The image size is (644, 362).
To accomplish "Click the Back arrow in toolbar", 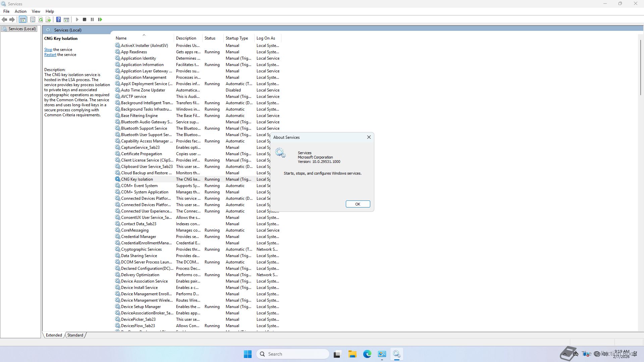I will [x=4, y=19].
